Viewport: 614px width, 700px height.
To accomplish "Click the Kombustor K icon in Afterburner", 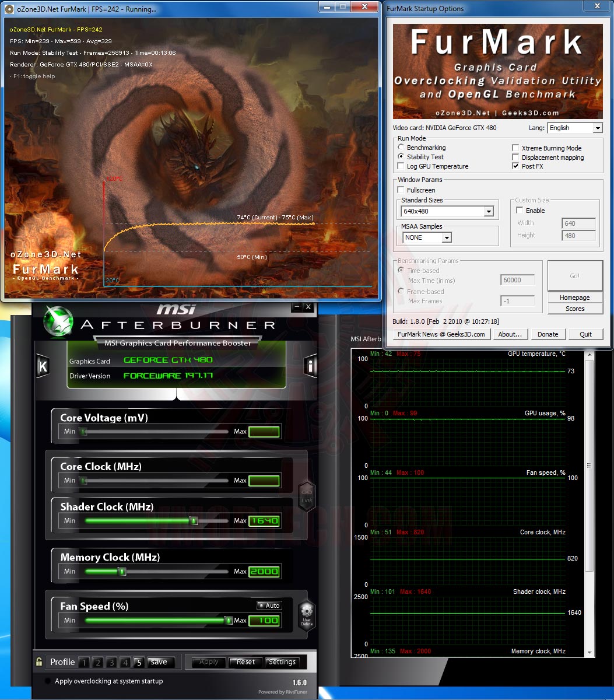I will coord(43,366).
